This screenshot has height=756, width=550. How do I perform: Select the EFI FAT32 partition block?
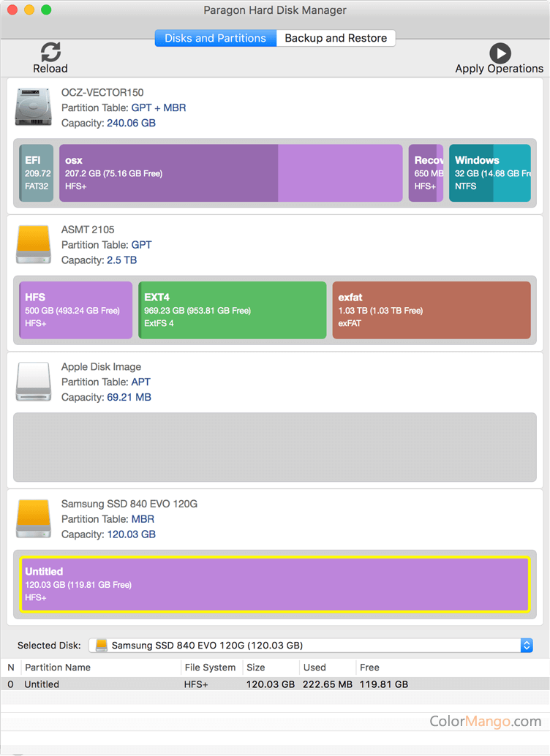[37, 173]
